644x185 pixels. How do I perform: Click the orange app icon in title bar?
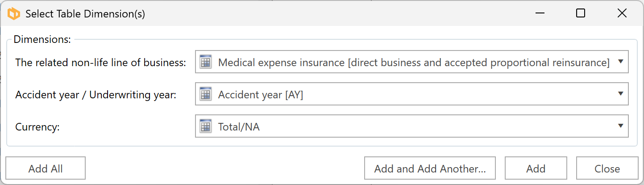pyautogui.click(x=14, y=14)
